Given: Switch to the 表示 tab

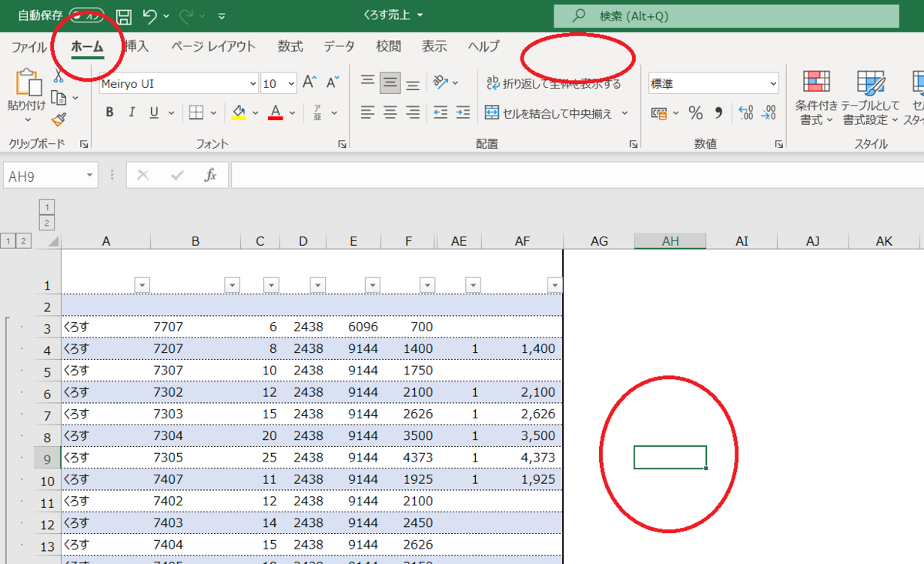Looking at the screenshot, I should click(x=434, y=46).
